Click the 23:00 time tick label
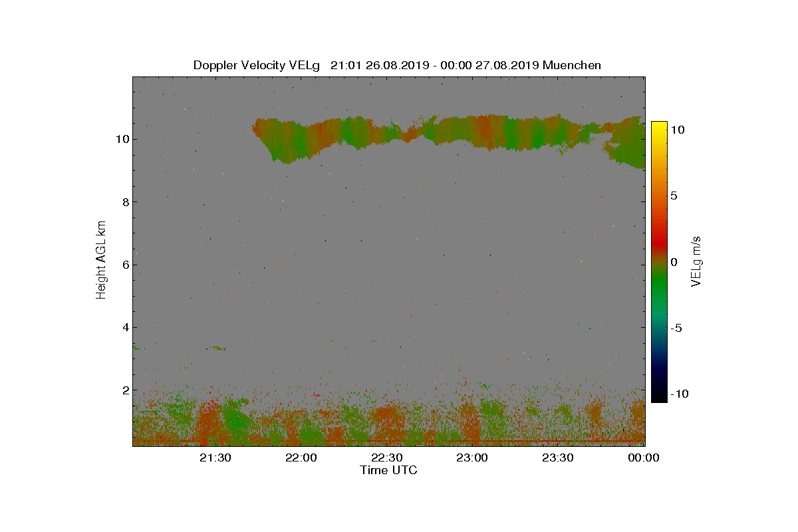Viewport: 798px width, 532px height. point(473,458)
